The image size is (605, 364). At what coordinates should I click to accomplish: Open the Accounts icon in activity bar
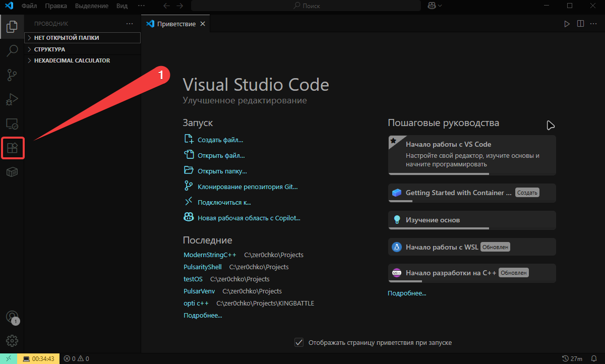tap(12, 317)
